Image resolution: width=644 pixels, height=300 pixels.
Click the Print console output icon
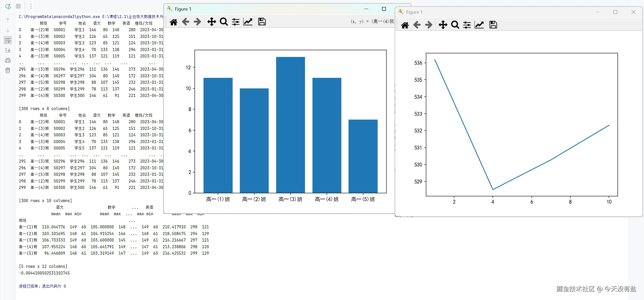[8, 60]
